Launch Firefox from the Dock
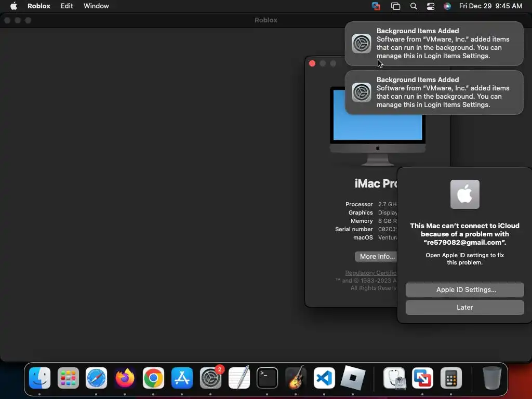532x399 pixels. tap(125, 378)
